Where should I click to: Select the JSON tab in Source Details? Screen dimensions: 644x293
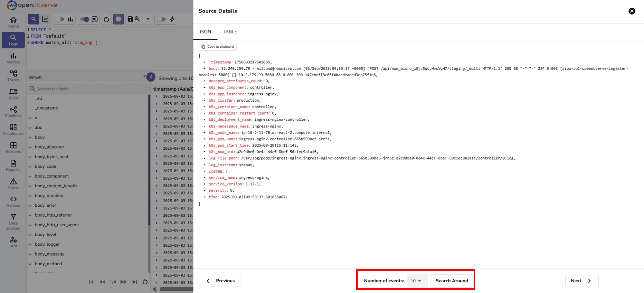[x=205, y=32]
